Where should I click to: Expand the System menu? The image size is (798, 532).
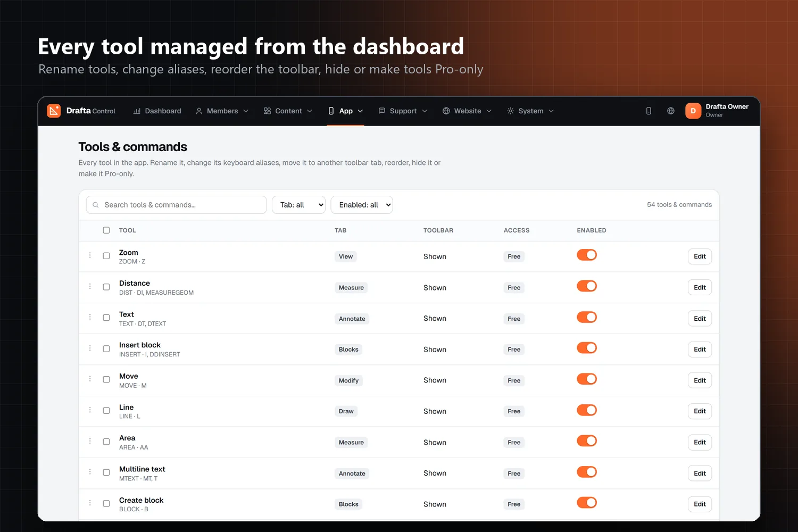point(530,111)
